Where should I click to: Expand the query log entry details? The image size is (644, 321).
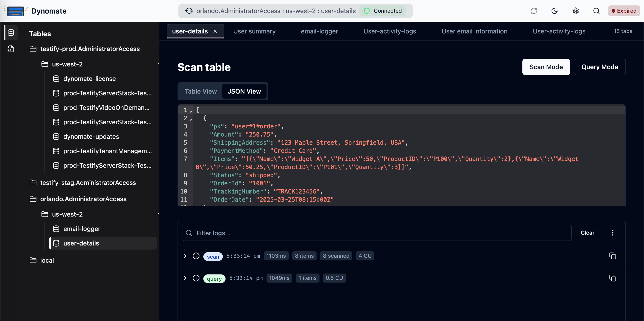point(185,278)
